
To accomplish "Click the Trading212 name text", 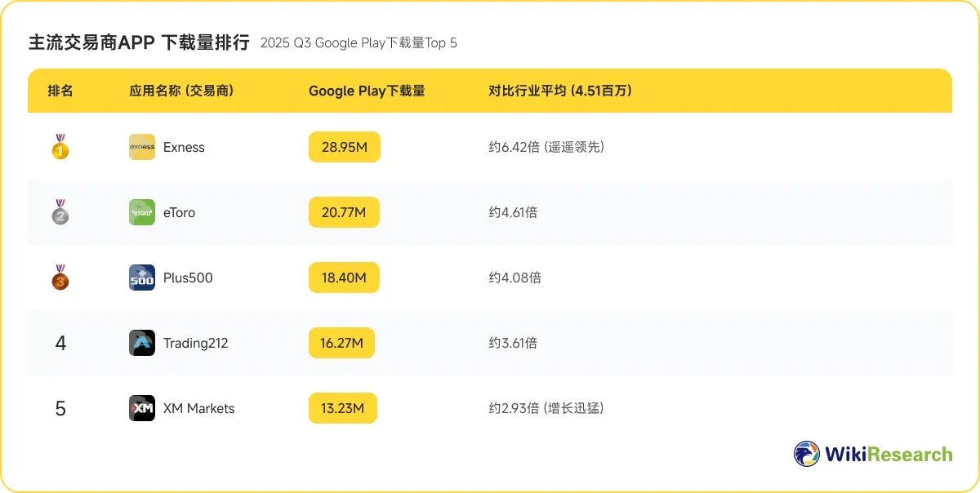I will (196, 343).
